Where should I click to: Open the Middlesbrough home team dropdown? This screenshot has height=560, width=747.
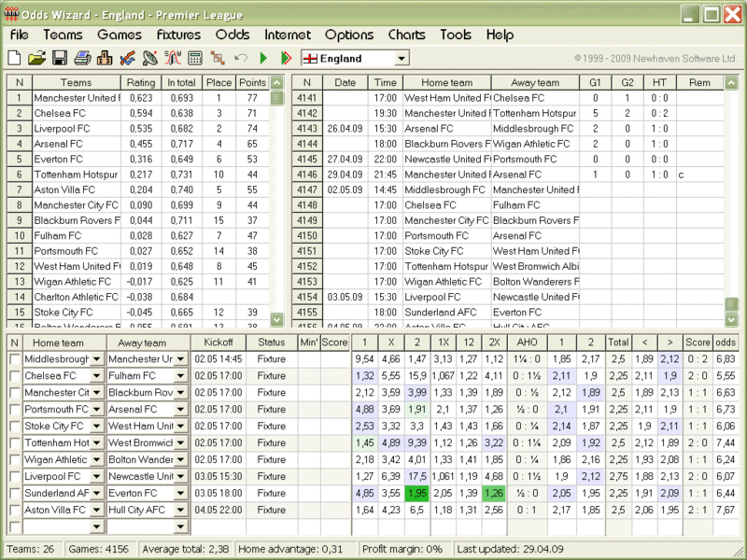pyautogui.click(x=96, y=360)
